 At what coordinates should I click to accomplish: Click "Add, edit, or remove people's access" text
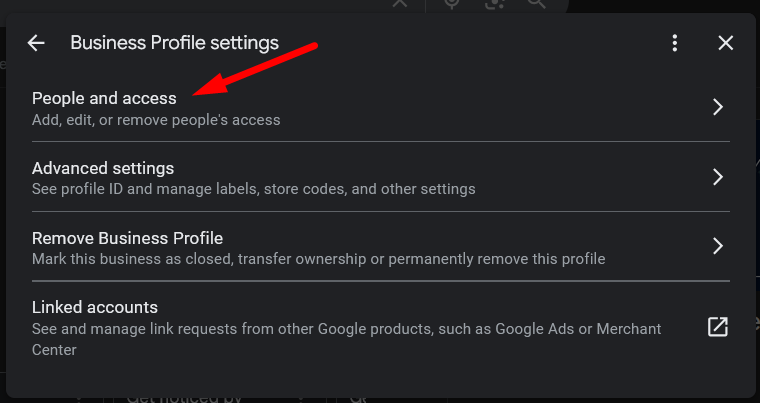pos(156,120)
